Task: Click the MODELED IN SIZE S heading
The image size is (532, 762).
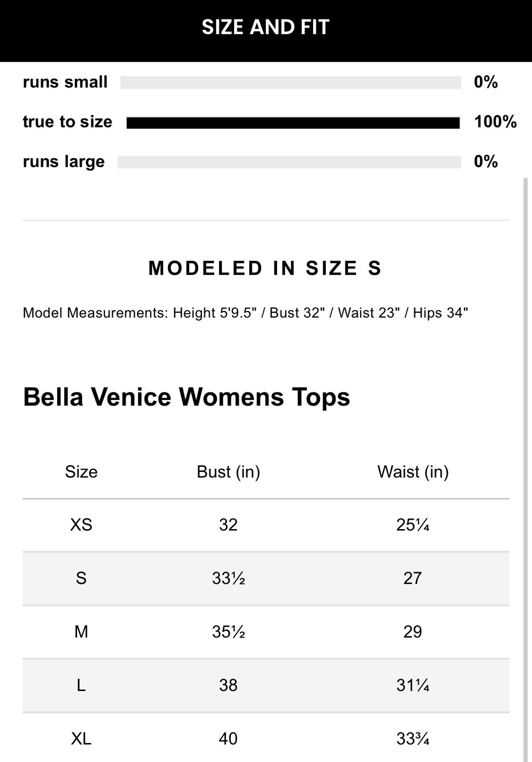Action: click(x=266, y=268)
